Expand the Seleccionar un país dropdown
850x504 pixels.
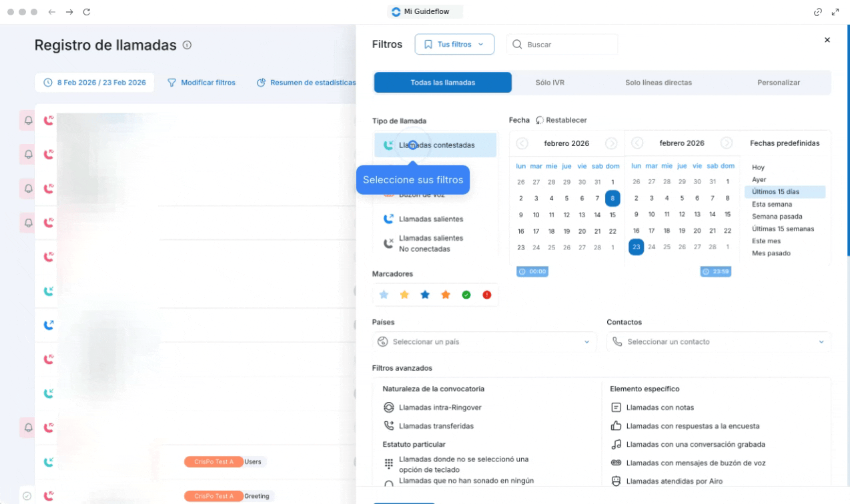484,342
